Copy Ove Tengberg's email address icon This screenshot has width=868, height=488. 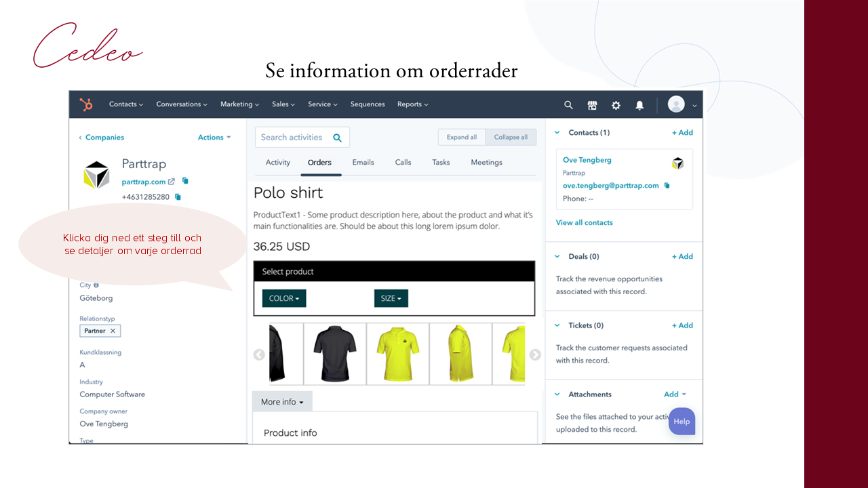pos(667,185)
